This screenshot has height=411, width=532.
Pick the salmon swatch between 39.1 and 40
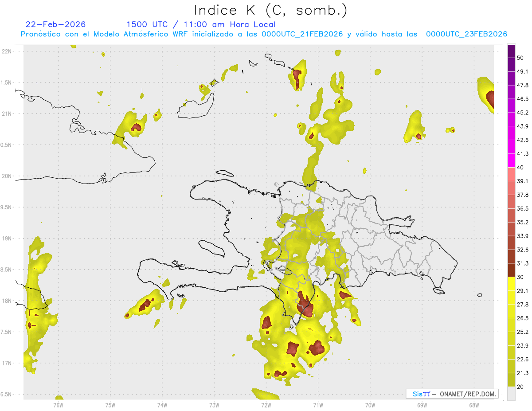coord(511,174)
